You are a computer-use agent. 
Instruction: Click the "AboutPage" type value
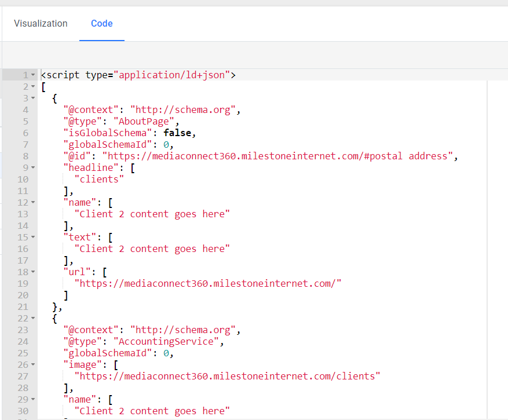coord(144,122)
